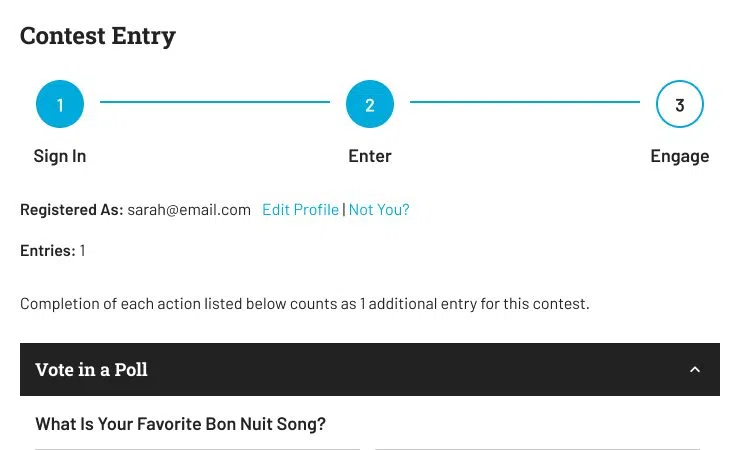Click the Favorite Bon Nuit Song question
The width and height of the screenshot is (740, 450).
[181, 424]
